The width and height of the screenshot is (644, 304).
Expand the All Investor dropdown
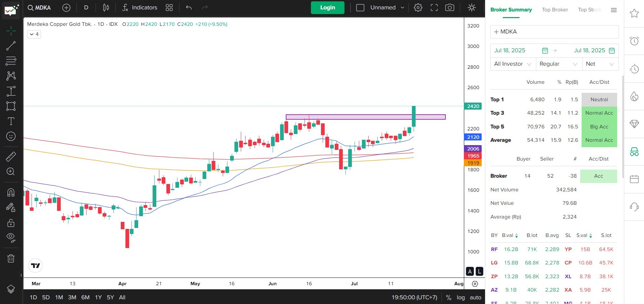(513, 64)
